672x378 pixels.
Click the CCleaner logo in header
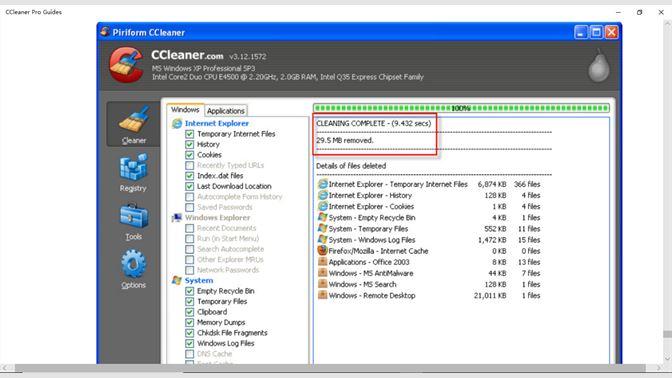126,65
